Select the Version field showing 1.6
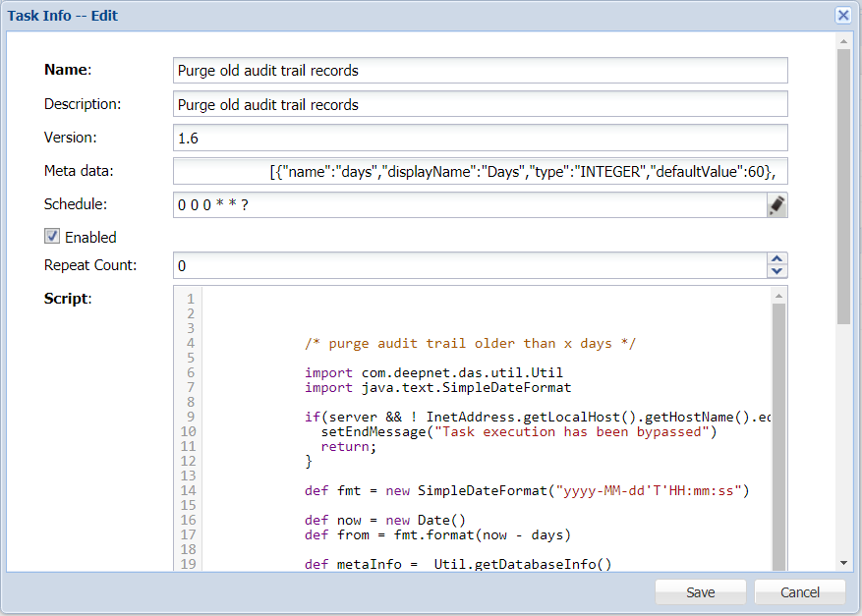The width and height of the screenshot is (862, 616). point(480,138)
